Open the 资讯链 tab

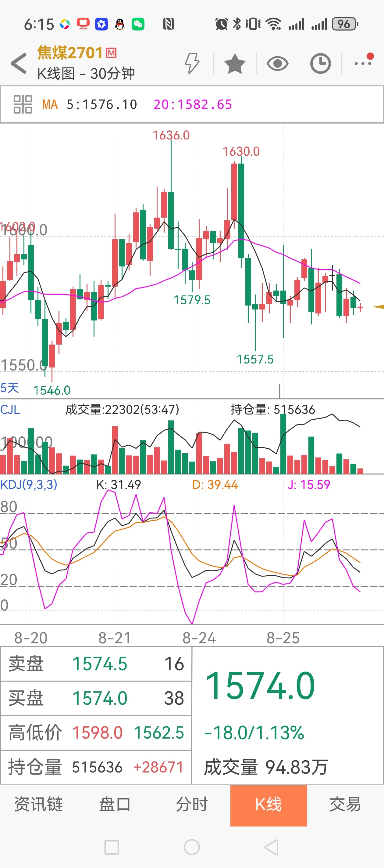pyautogui.click(x=38, y=804)
